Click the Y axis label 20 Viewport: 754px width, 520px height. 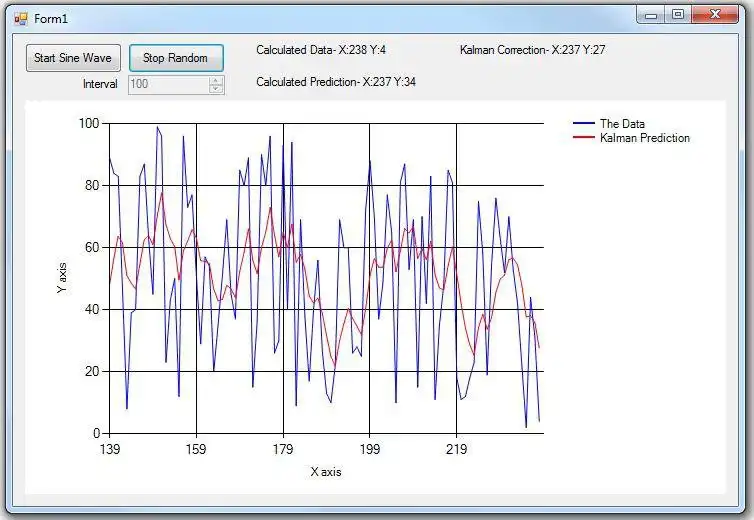click(92, 372)
